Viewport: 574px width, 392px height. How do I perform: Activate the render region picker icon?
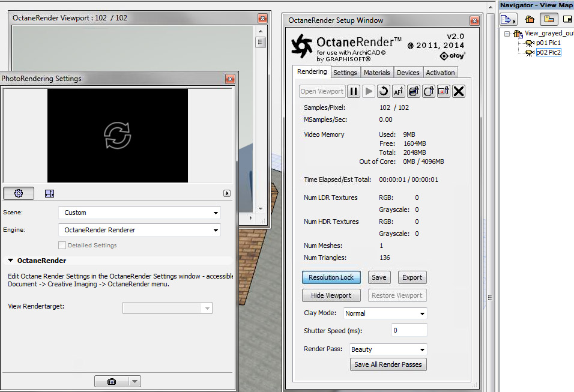(x=443, y=91)
